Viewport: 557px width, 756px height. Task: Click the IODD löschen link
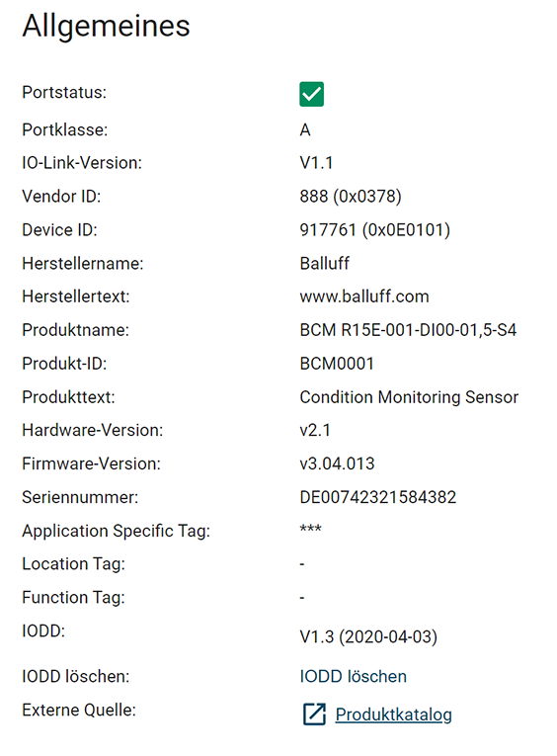354,676
